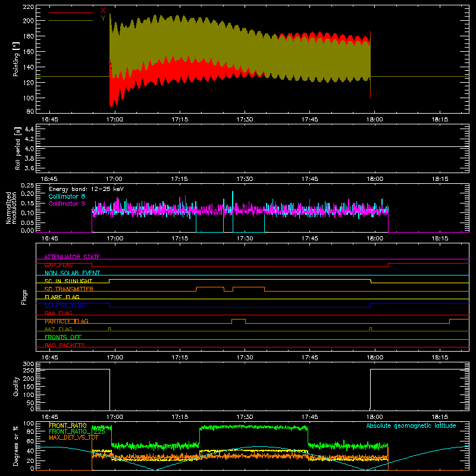The width and height of the screenshot is (476, 476).
Task: Click the 4.0 value on Roll period axis
Action: pyautogui.click(x=29, y=149)
